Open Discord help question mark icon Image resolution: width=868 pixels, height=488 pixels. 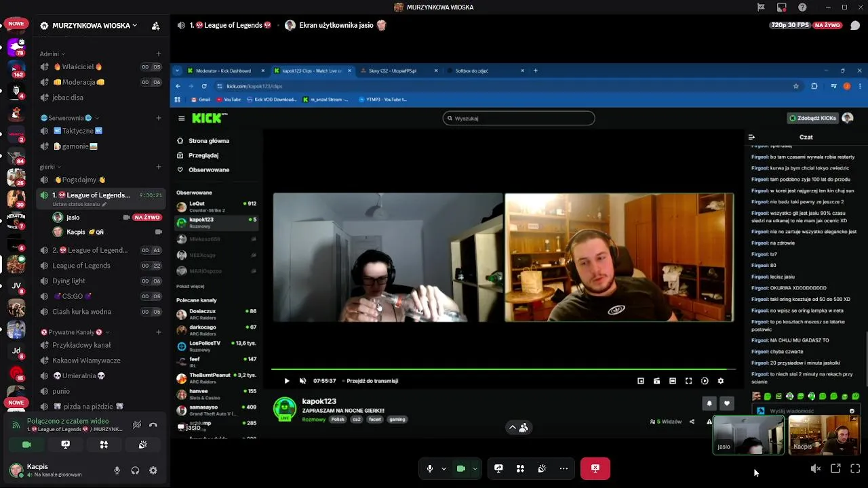click(x=803, y=7)
